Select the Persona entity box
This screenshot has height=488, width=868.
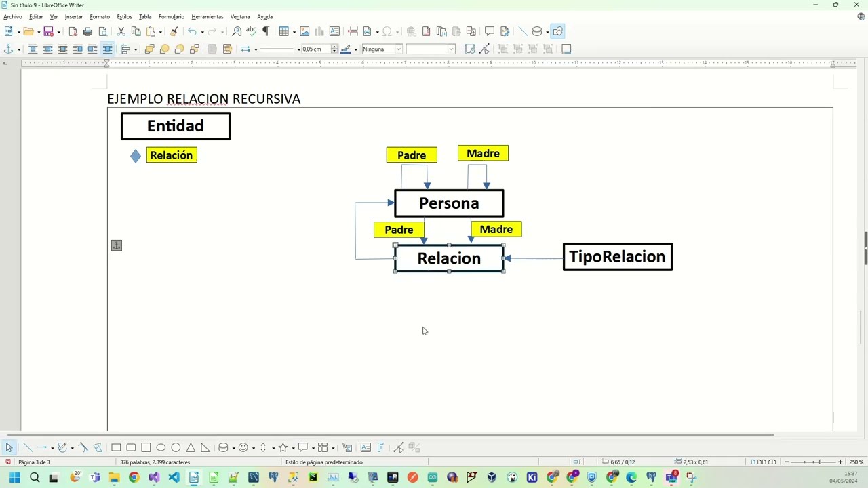coord(449,203)
